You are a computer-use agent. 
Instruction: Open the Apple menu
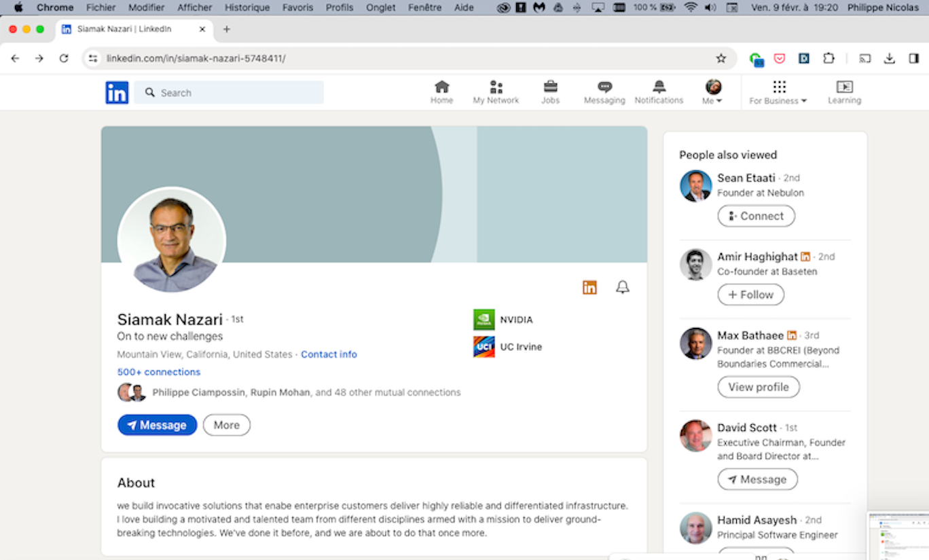click(x=18, y=7)
